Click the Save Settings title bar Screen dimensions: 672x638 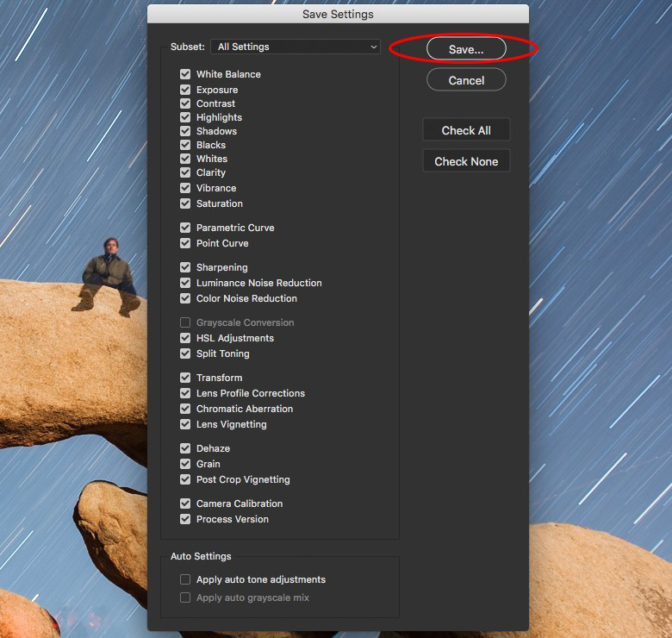[x=338, y=14]
